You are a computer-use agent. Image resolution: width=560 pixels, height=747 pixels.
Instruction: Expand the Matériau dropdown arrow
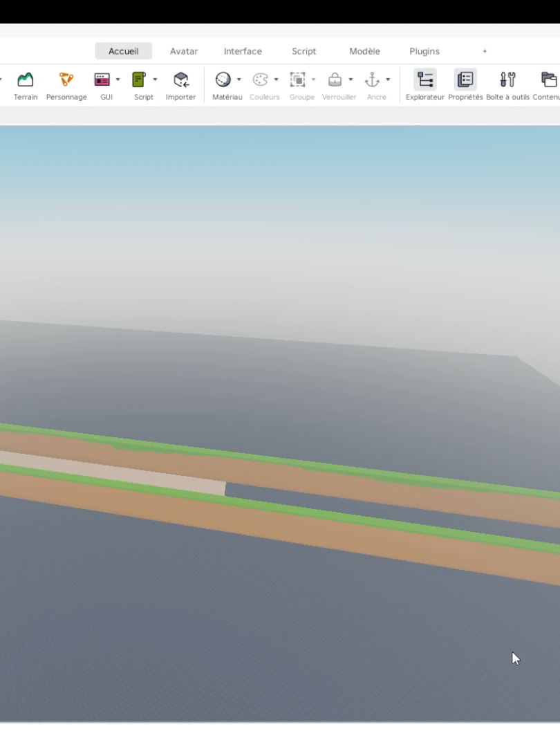[239, 80]
